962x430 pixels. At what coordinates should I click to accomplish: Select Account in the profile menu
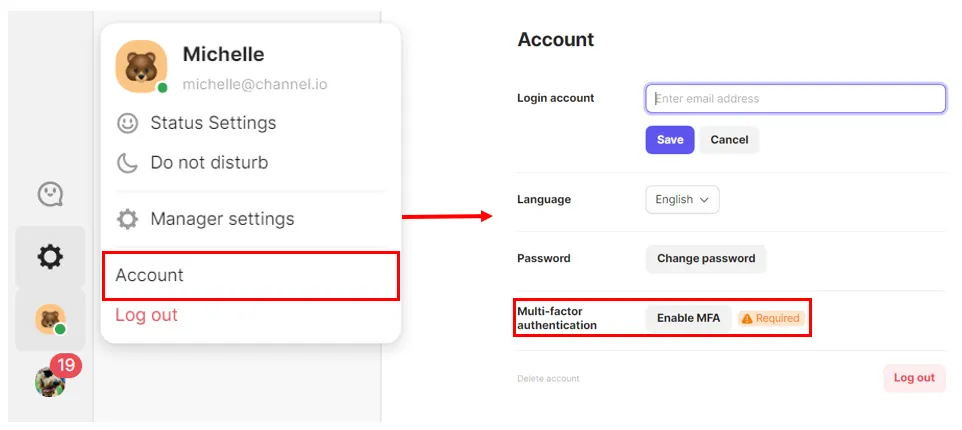pos(150,275)
